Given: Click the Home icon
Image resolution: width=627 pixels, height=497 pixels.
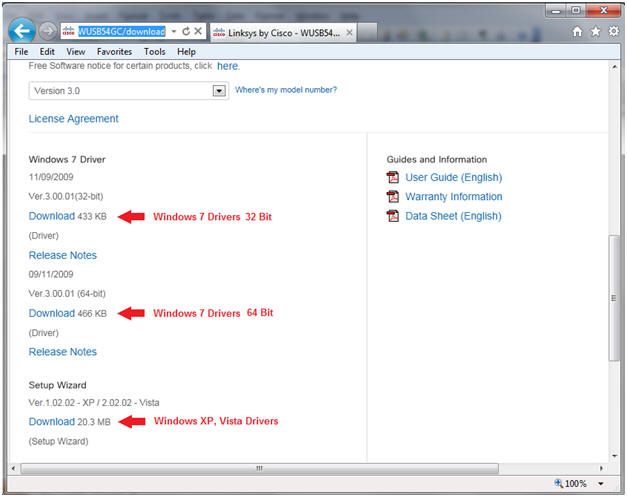Looking at the screenshot, I should point(577,31).
